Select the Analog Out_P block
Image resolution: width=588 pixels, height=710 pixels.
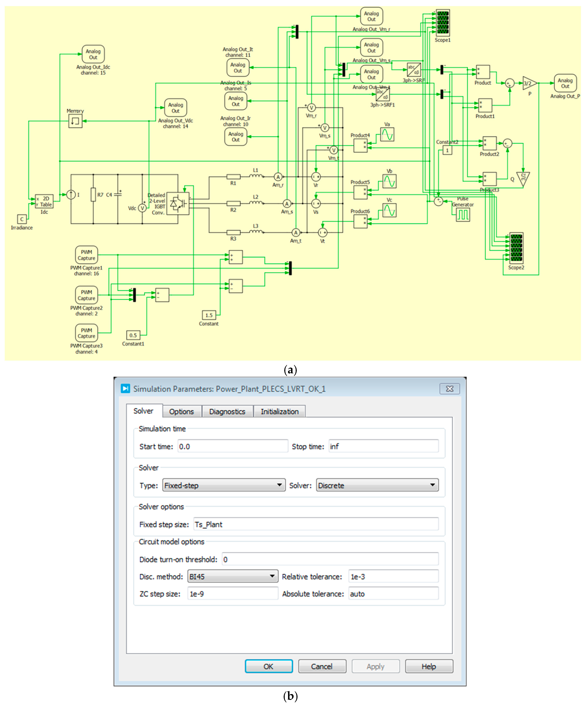click(565, 83)
